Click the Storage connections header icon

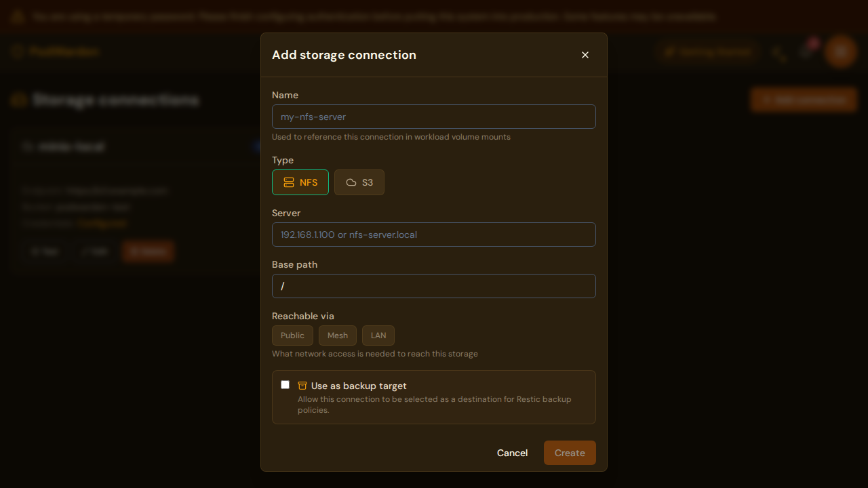click(19, 100)
